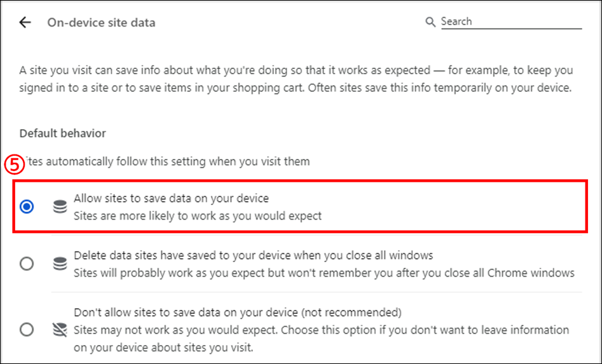Click the crossed-out database icon for Don't allow
This screenshot has width=602, height=364.
[60, 329]
